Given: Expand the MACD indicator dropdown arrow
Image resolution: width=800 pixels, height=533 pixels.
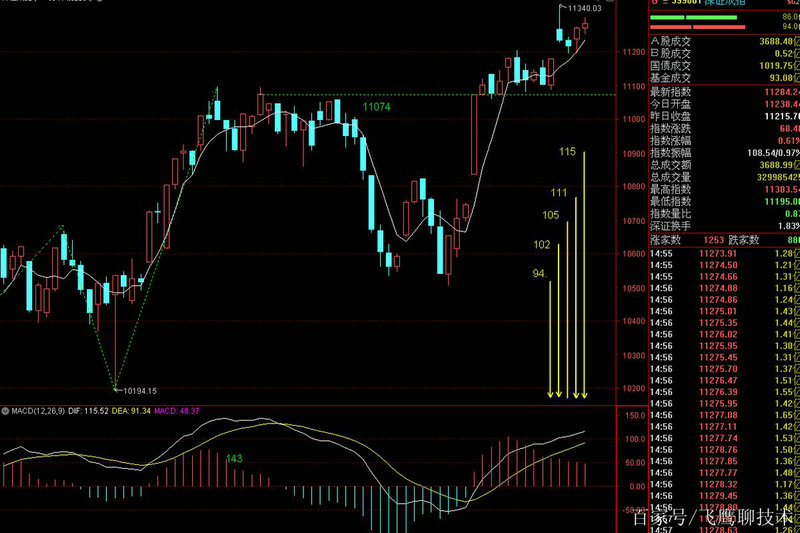Looking at the screenshot, I should tap(3, 411).
